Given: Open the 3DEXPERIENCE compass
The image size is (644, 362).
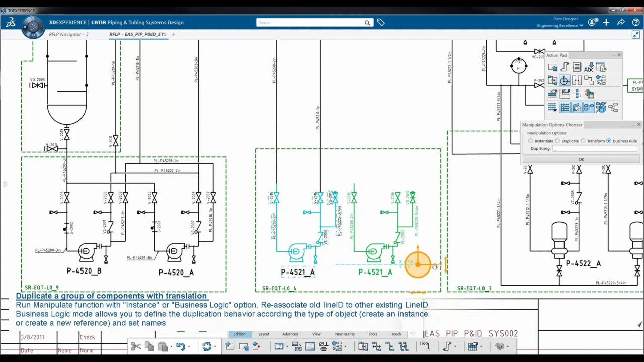Looking at the screenshot, I should coord(33,27).
